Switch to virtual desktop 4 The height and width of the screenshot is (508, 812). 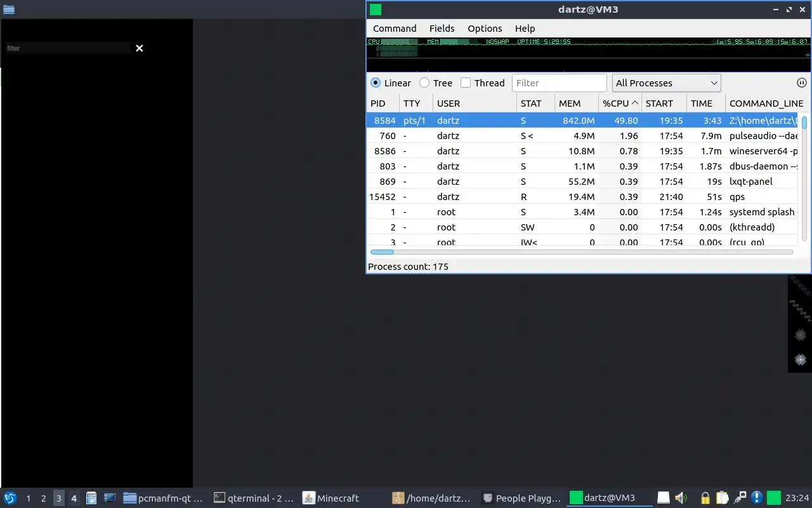click(74, 498)
